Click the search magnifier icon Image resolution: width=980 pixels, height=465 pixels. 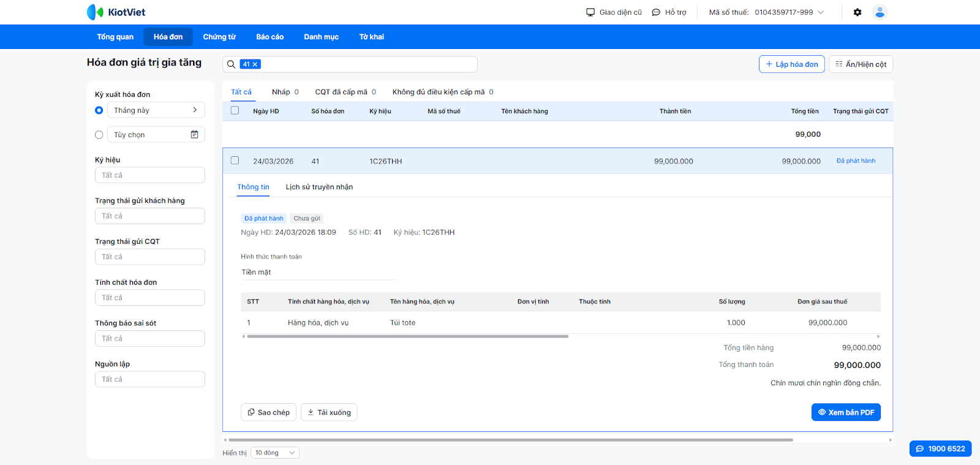(232, 64)
